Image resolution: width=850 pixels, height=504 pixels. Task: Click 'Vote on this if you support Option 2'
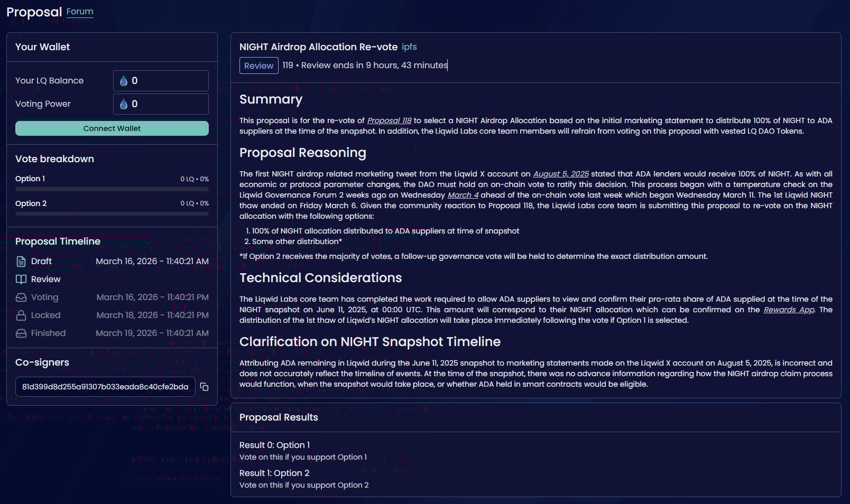(304, 485)
